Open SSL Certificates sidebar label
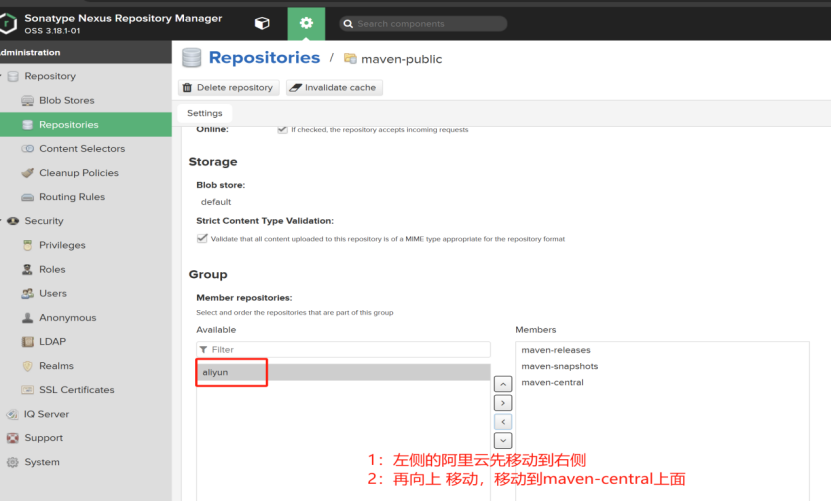831x502 pixels. coord(77,390)
